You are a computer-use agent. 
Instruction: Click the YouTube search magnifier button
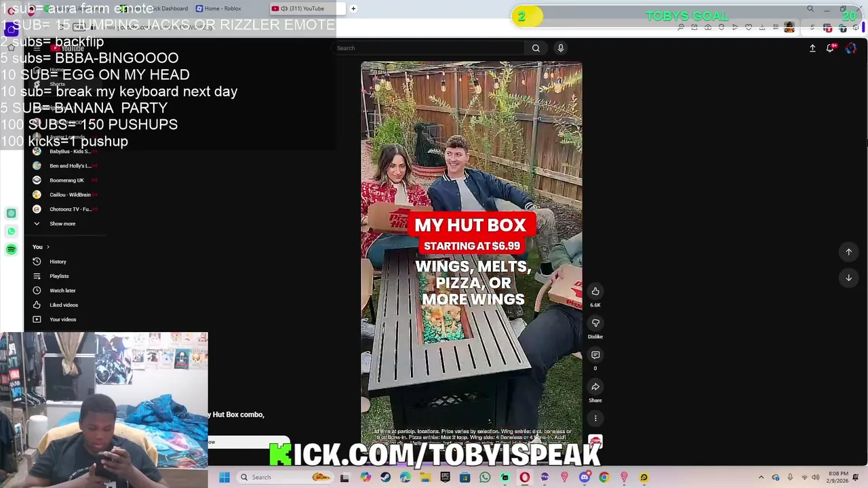536,48
